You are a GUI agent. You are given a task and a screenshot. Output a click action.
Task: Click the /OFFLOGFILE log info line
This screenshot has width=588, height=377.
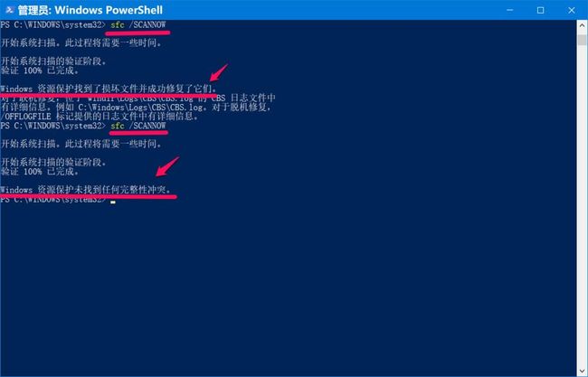point(100,116)
